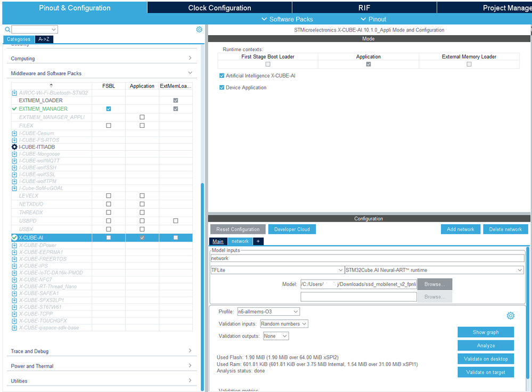
Task: Open the categories panel settings gear
Action: pos(199,29)
